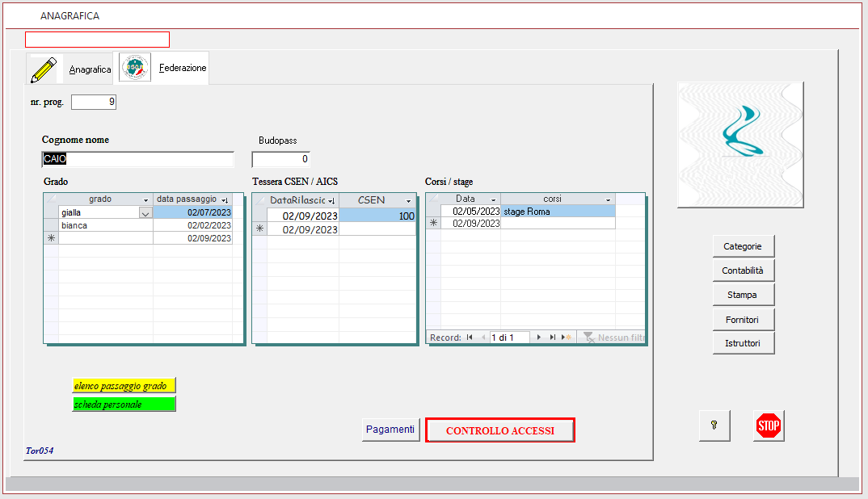Click the Pagamenti button
Image resolution: width=868 pixels, height=499 pixels.
click(391, 430)
